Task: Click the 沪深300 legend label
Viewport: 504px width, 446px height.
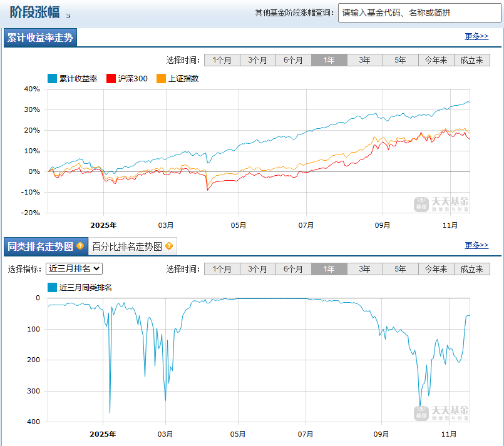Action: (133, 79)
